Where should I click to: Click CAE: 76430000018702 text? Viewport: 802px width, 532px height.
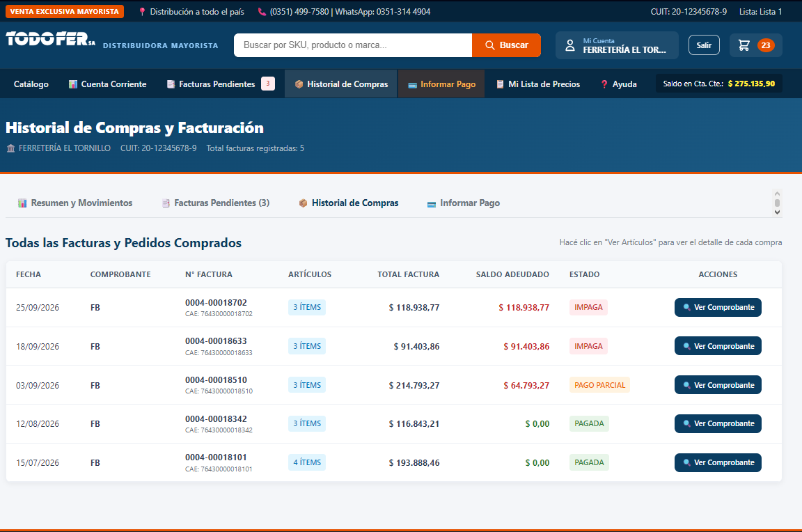(x=219, y=314)
